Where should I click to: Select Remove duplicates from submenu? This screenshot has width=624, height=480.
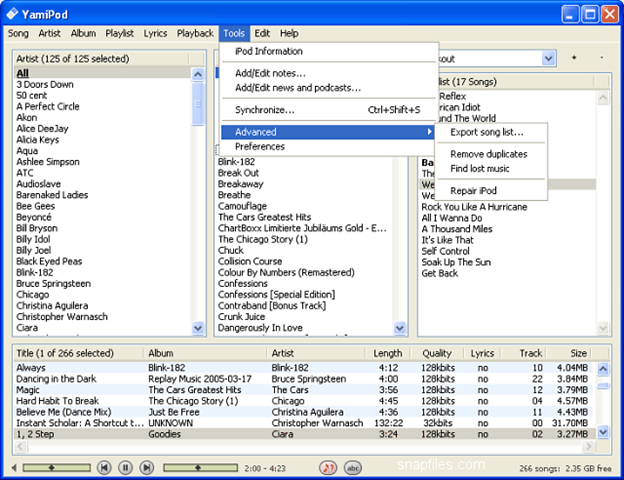[488, 154]
